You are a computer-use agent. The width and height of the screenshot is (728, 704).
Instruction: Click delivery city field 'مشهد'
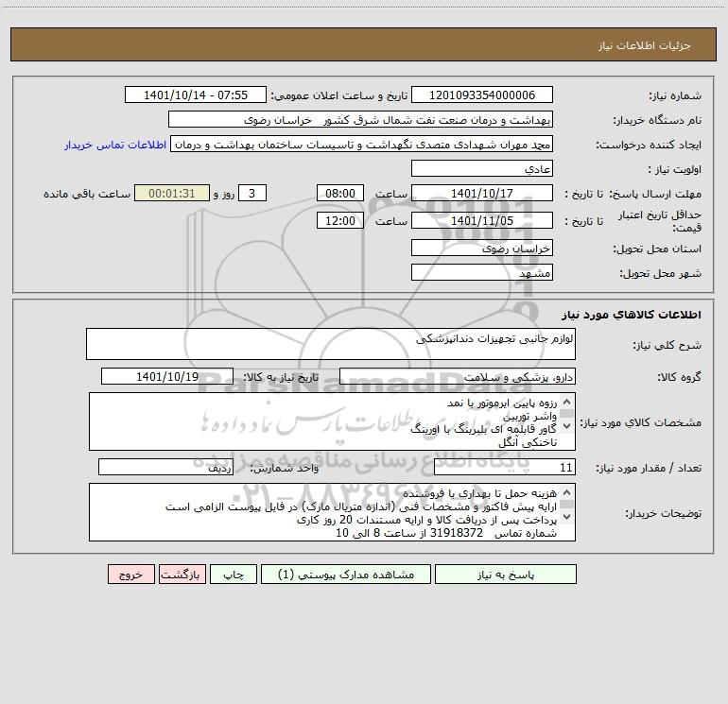(x=482, y=272)
